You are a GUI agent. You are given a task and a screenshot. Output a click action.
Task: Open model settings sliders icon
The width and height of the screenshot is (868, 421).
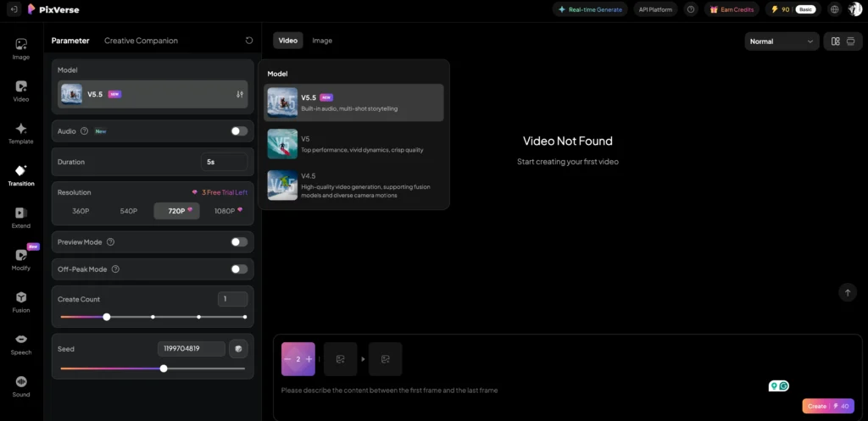tap(240, 95)
